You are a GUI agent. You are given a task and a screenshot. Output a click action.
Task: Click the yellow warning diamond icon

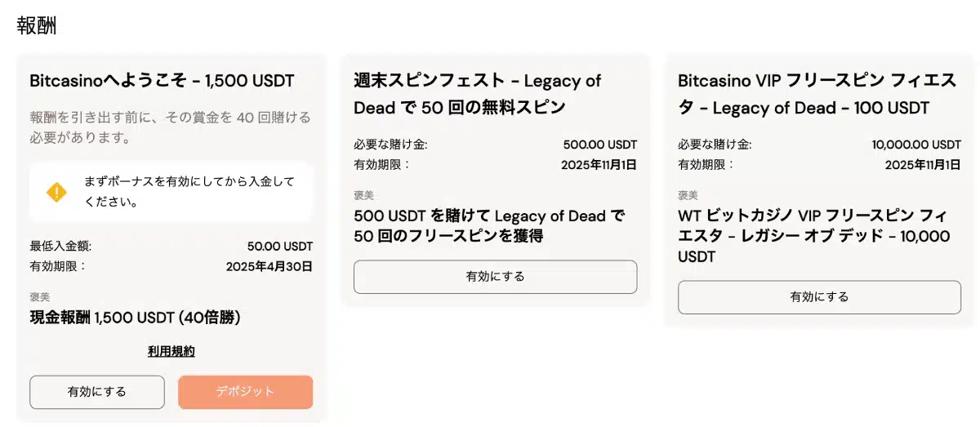[x=56, y=192]
